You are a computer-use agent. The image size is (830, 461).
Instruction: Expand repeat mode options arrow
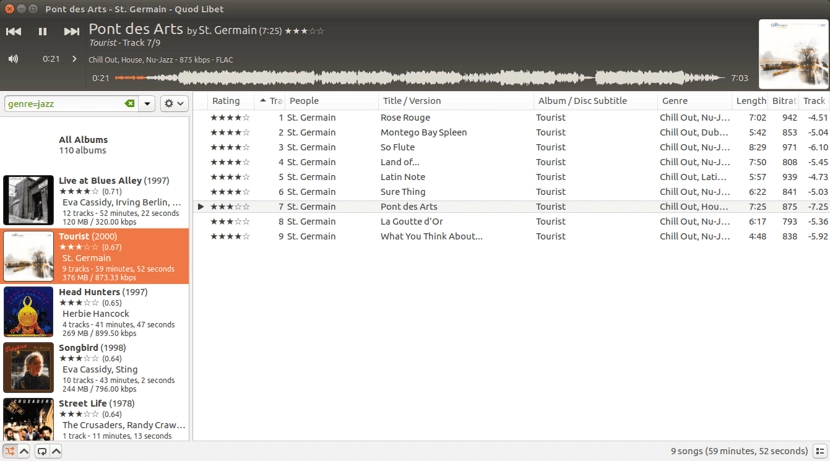click(56, 451)
